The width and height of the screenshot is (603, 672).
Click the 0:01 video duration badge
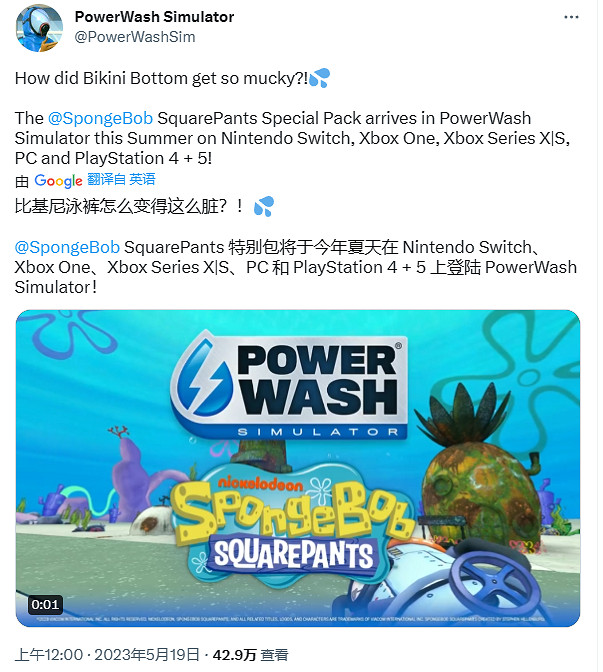point(45,605)
